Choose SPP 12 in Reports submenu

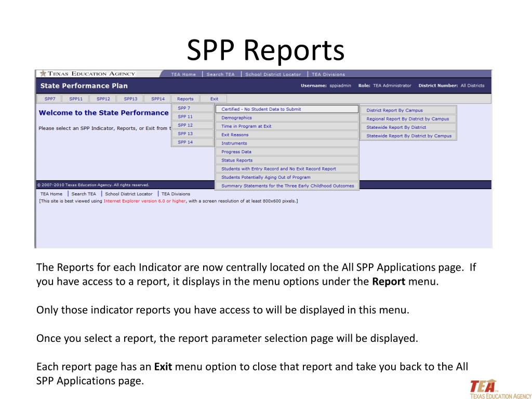[x=192, y=125]
